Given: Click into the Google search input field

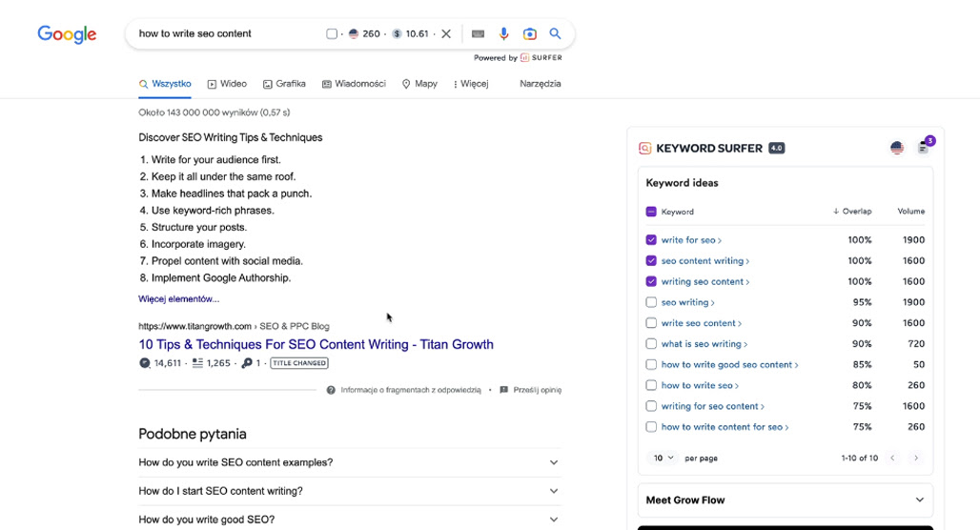Looking at the screenshot, I should point(226,33).
